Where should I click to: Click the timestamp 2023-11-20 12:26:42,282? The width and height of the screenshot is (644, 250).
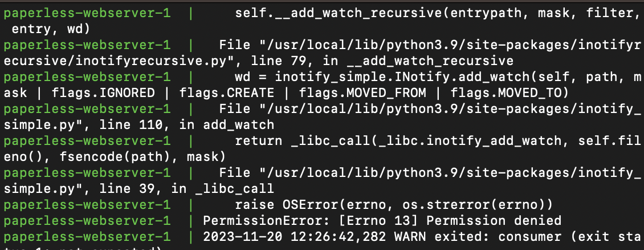295,237
